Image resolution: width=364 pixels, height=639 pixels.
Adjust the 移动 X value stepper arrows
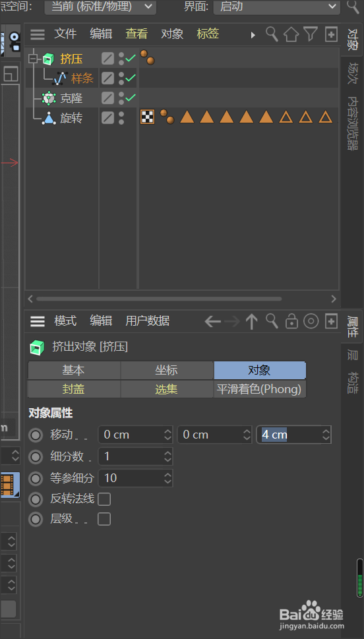click(167, 435)
